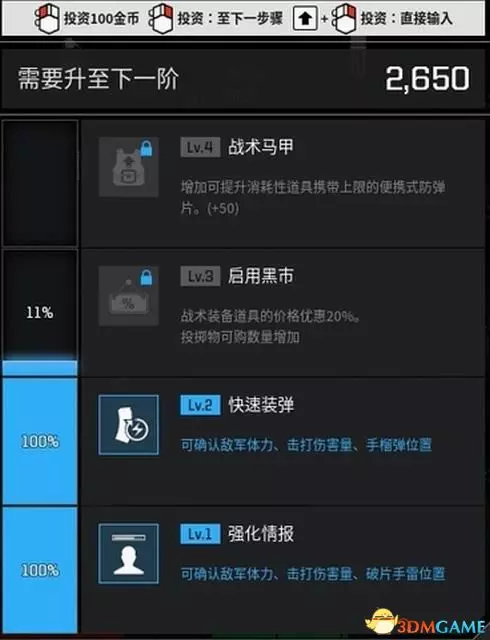This screenshot has height=640, width=490.
Task: Click mouse icon beside 投资：至下一步骤
Action: 160,19
